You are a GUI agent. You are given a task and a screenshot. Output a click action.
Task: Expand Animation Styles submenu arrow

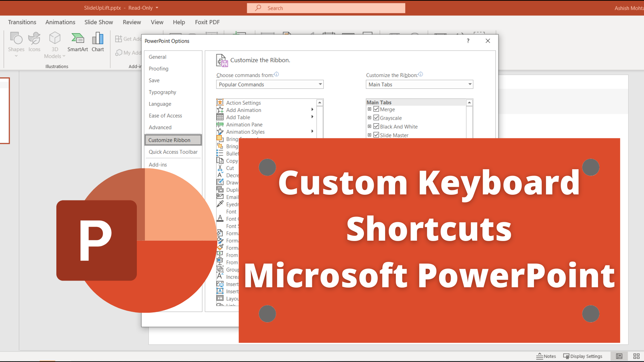tap(312, 131)
